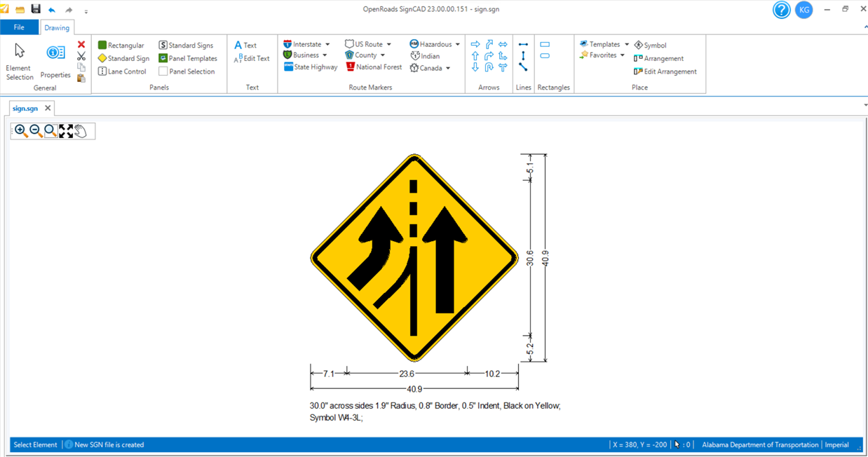Screen dimensions: 868x457
Task: Insert a Standard Sign diamond panel
Action: pos(123,58)
